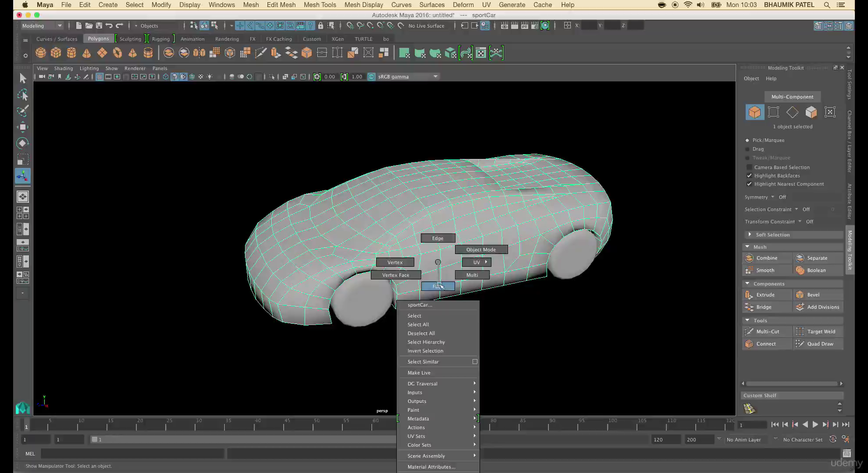
Task: Select the Drag radio option
Action: [747, 149]
